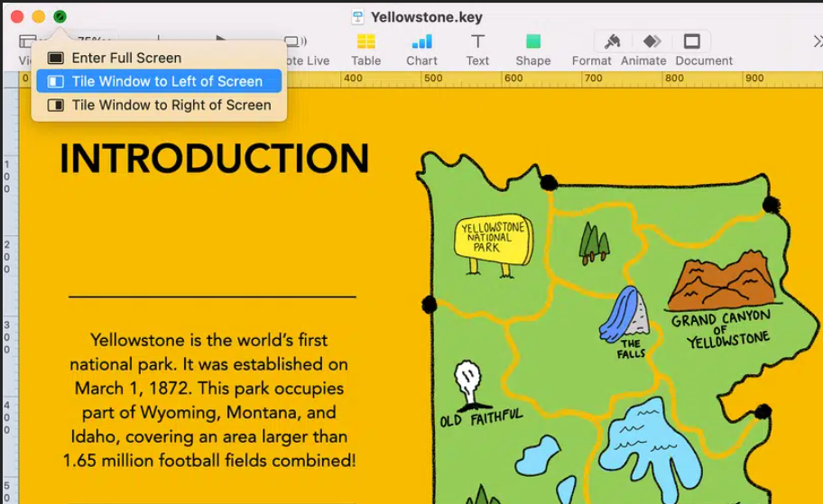Select the INTRODUCTION heading text

pyautogui.click(x=214, y=159)
